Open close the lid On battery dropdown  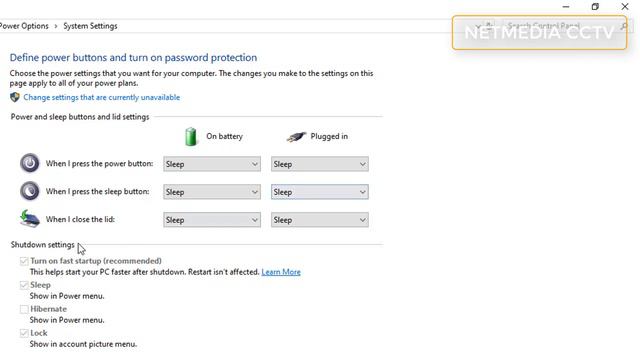pos(212,220)
